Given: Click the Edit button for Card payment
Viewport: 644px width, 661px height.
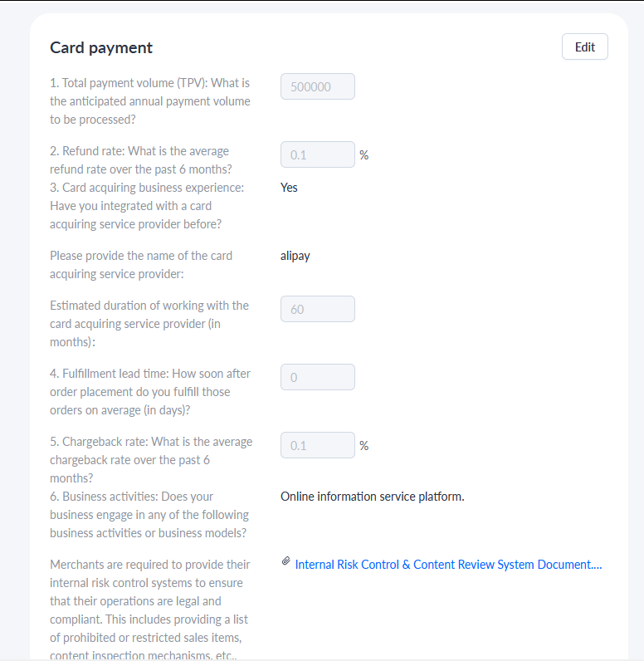Looking at the screenshot, I should pyautogui.click(x=584, y=47).
